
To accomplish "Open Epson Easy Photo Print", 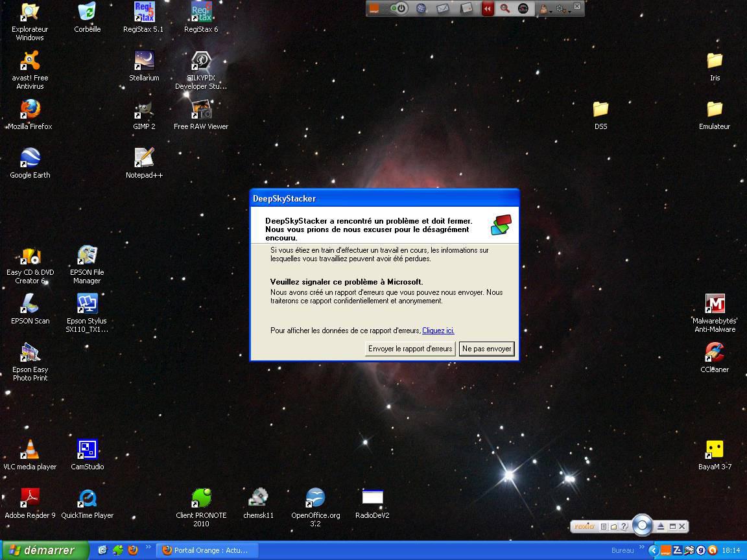I will tap(30, 362).
